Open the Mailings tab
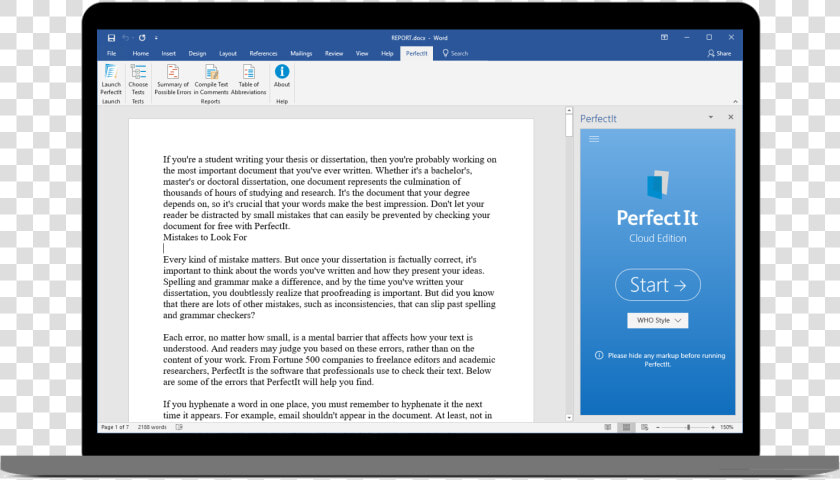This screenshot has height=480, width=840. (x=301, y=54)
